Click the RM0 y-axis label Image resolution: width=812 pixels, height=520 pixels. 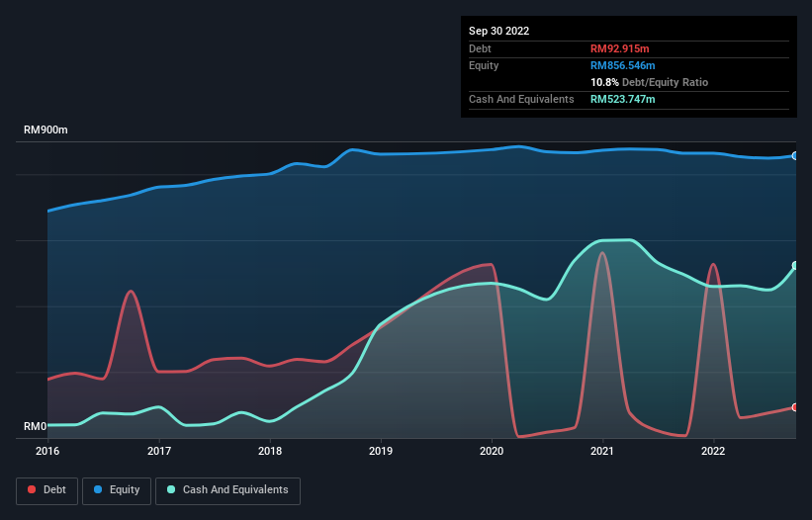click(x=36, y=426)
